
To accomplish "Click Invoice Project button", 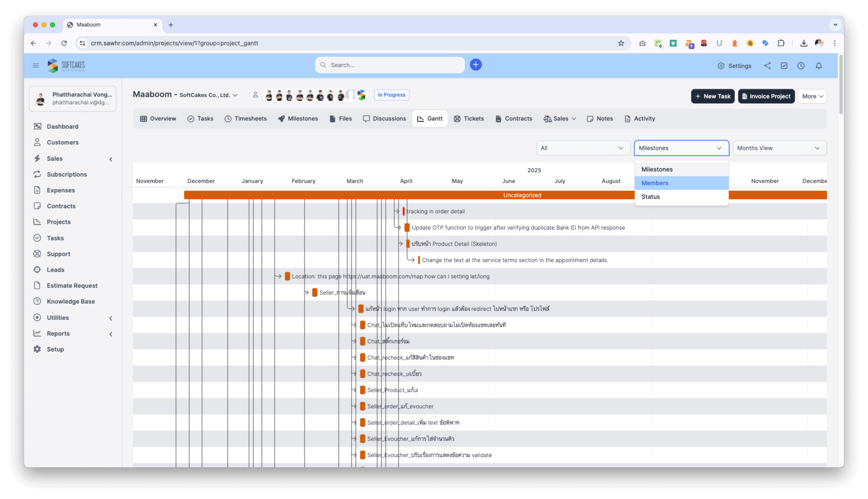I will coord(766,96).
